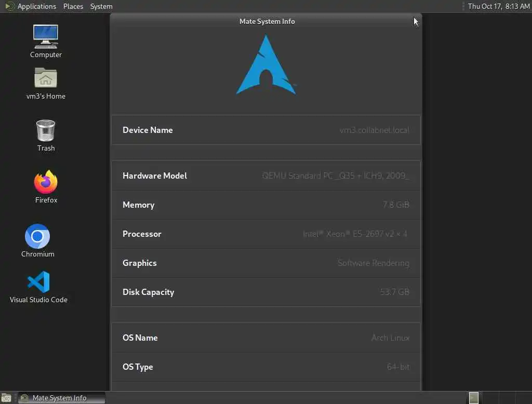532x404 pixels.
Task: Click the Processor label
Action: click(142, 234)
